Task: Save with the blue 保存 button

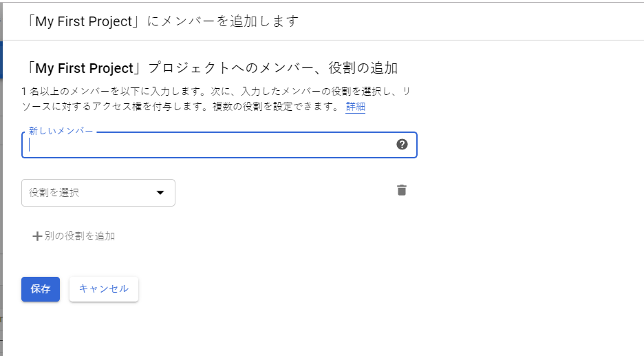Action: [41, 289]
